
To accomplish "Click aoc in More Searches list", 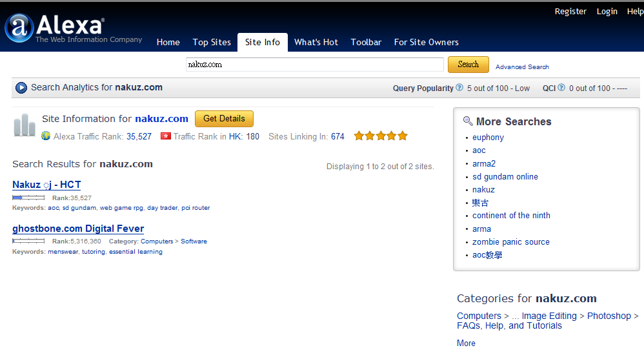I will coord(479,150).
